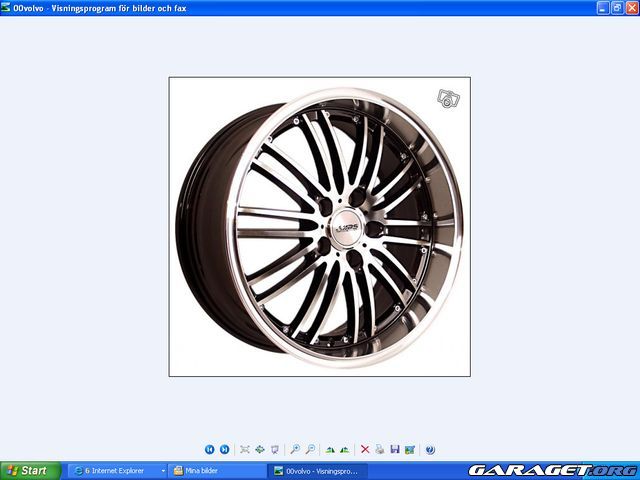Restore down the viewer window
This screenshot has width=640, height=480.
[617, 8]
